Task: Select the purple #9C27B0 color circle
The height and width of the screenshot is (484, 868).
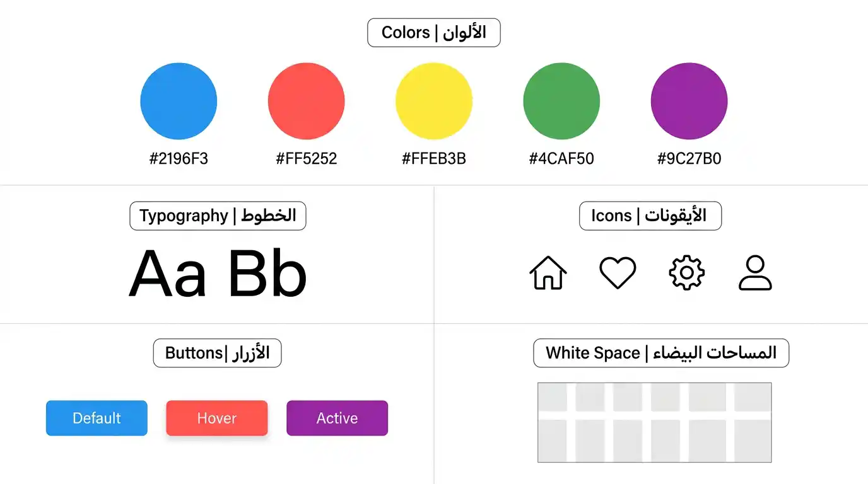Action: (x=689, y=101)
